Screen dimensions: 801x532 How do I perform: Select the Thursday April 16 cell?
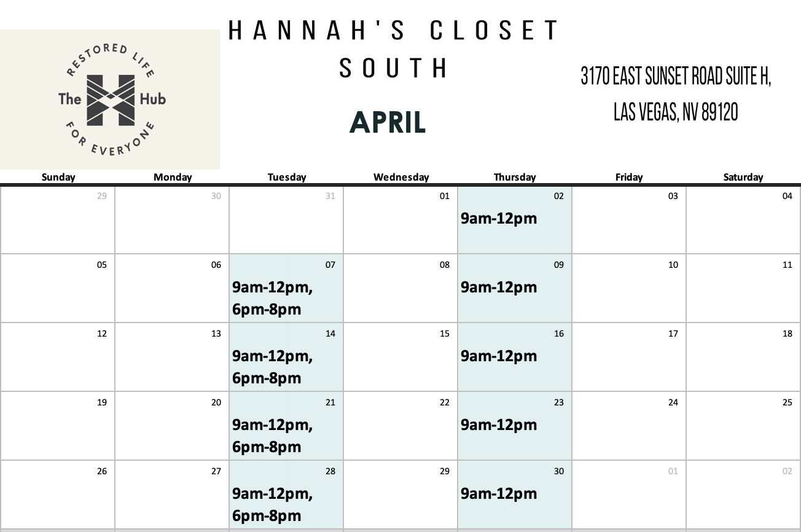tap(514, 358)
